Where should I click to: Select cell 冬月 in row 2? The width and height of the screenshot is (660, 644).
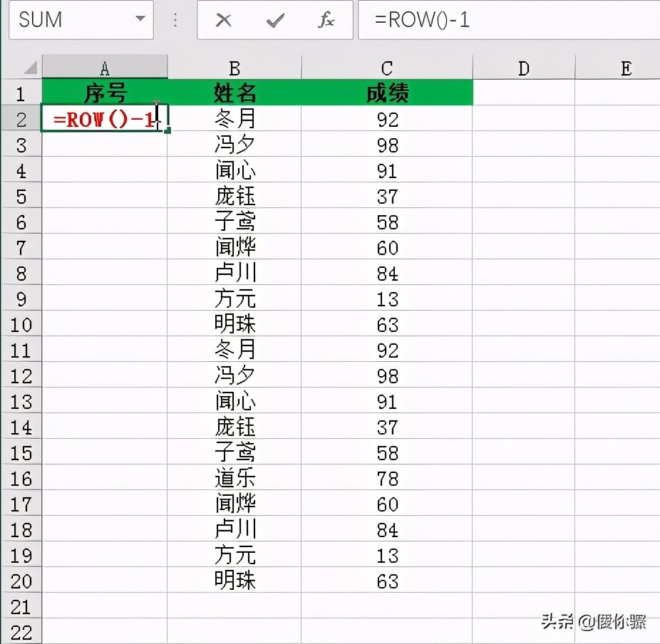tap(234, 119)
